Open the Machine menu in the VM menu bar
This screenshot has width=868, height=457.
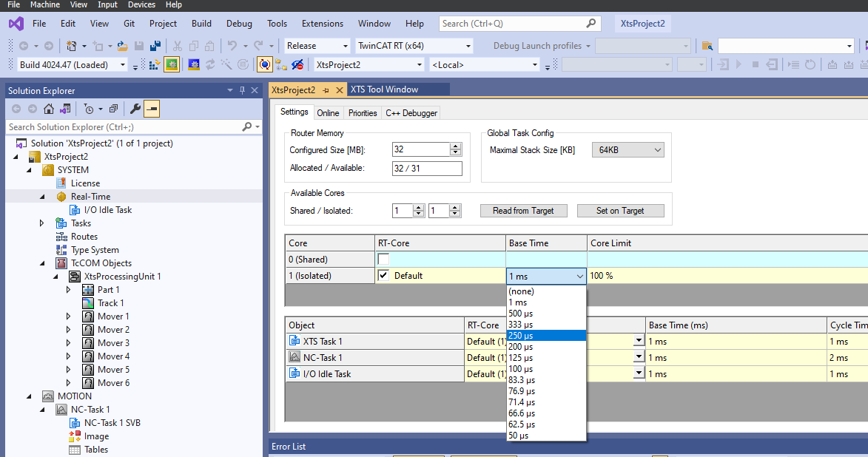45,4
